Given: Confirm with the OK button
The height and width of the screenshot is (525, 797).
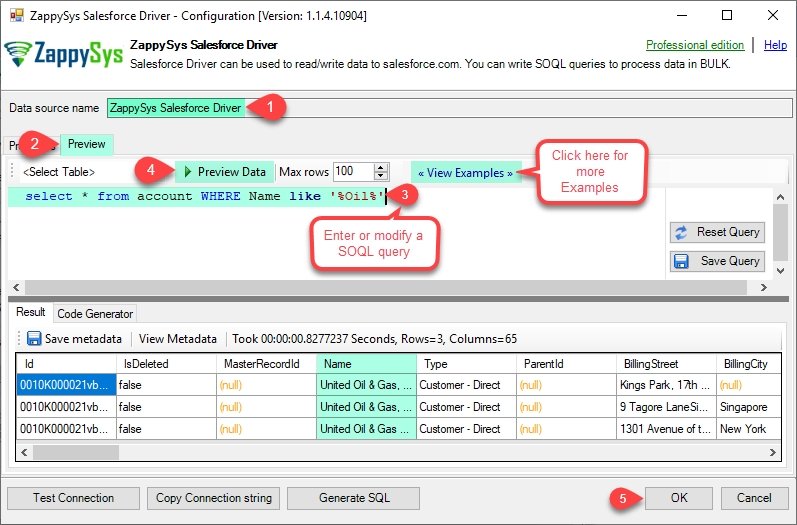Looking at the screenshot, I should pos(679,498).
